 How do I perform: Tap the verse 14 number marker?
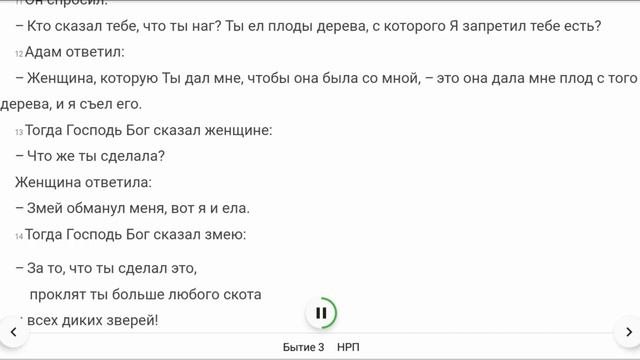19,236
